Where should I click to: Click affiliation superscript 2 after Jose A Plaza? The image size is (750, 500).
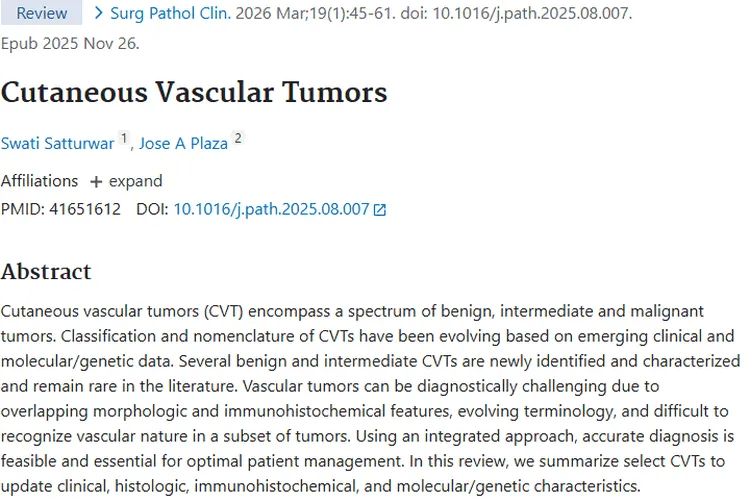click(x=238, y=139)
